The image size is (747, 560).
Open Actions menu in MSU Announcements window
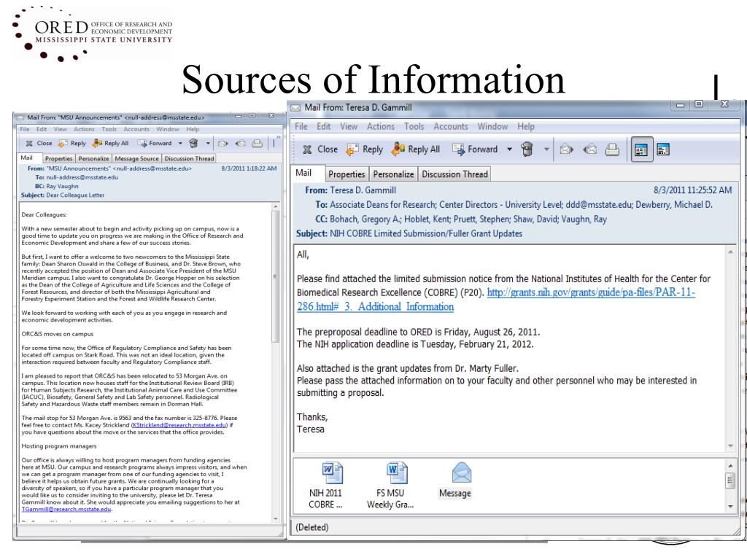point(84,130)
